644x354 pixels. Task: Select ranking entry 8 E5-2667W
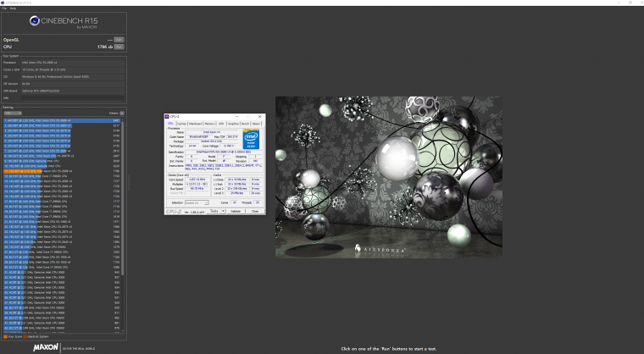[62, 156]
